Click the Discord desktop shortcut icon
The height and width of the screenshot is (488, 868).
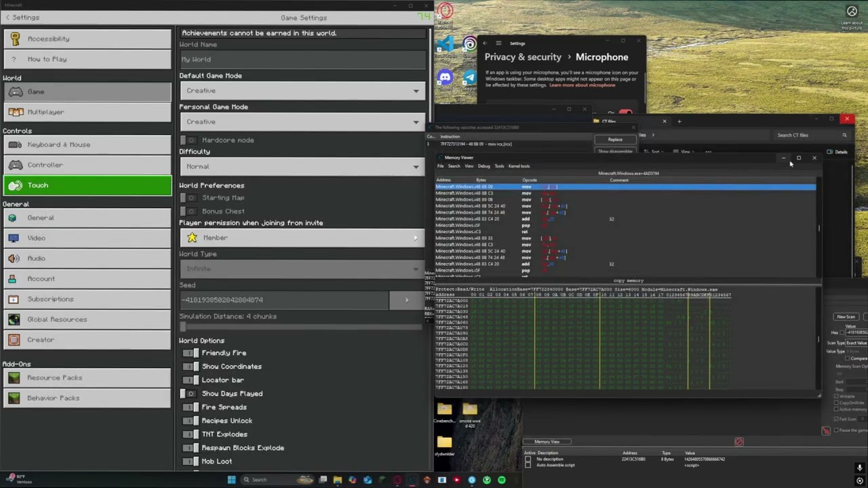click(445, 78)
